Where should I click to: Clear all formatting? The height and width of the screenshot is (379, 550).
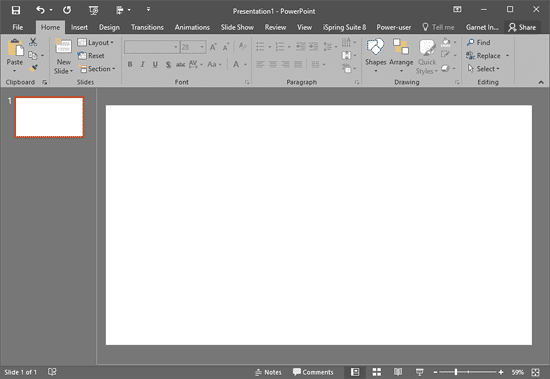point(242,46)
